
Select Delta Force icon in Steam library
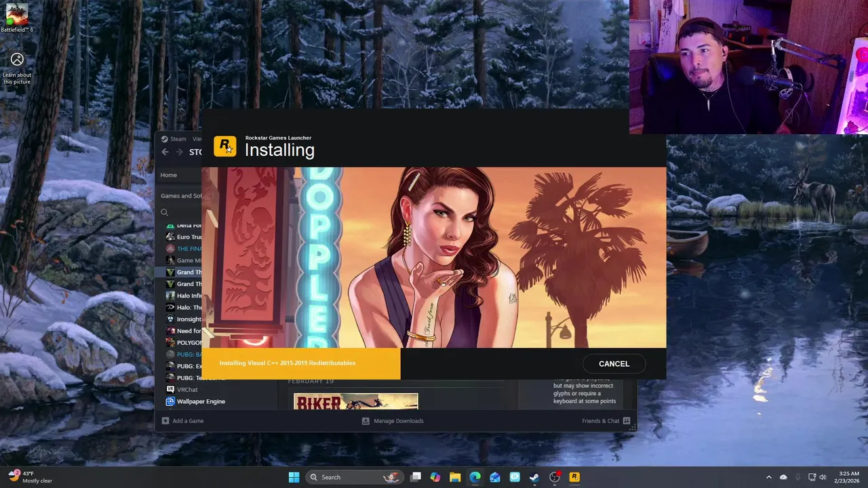click(170, 226)
